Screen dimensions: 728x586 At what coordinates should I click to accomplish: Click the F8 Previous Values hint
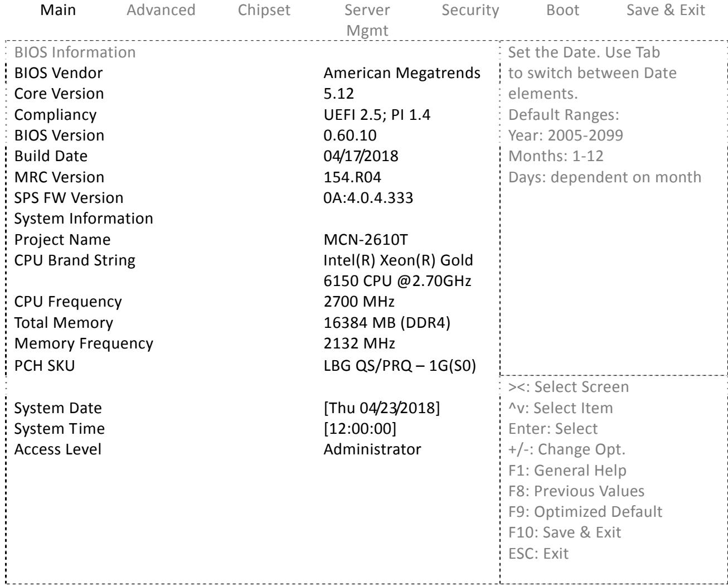tap(576, 491)
